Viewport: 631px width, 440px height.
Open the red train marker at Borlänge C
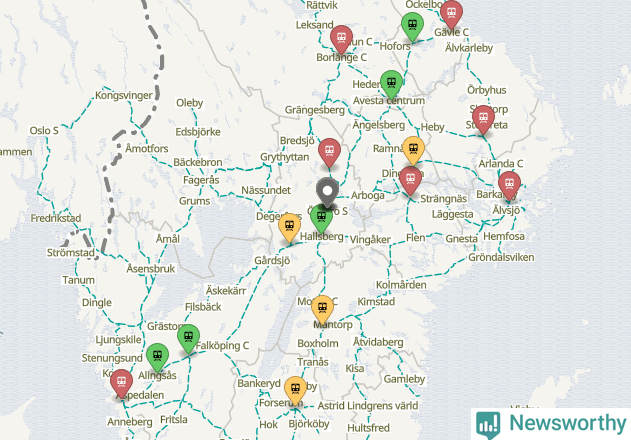(341, 39)
